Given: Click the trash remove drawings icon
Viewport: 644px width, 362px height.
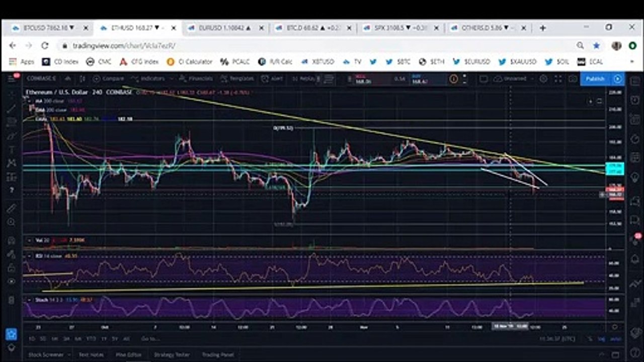Looking at the screenshot, I should pos(12,301).
